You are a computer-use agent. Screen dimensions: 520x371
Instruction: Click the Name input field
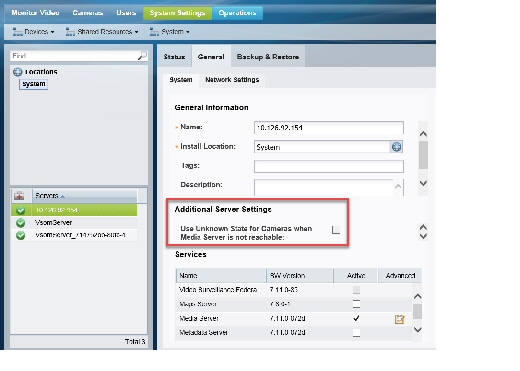point(329,128)
